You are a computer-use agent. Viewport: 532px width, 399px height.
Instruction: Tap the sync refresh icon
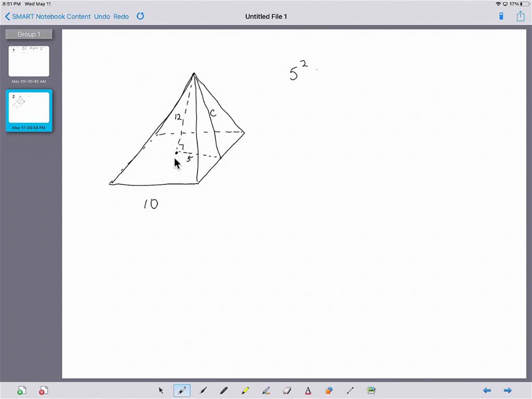[140, 16]
